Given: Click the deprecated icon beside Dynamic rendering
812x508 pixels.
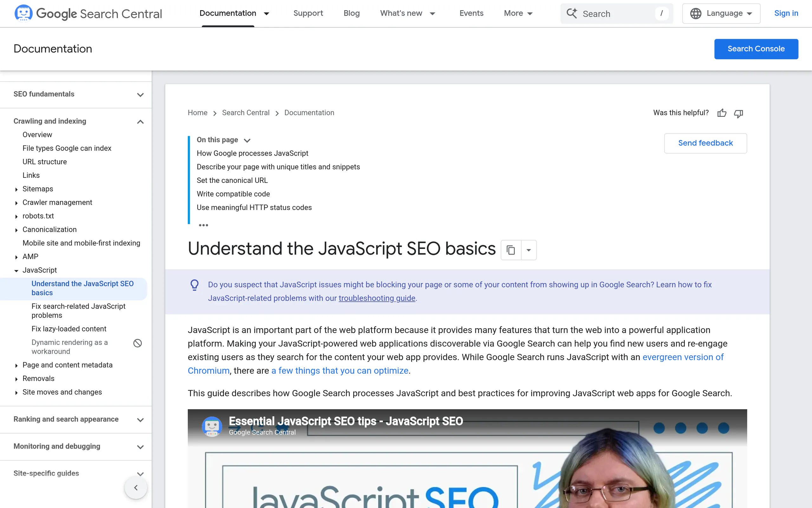Looking at the screenshot, I should click(138, 343).
